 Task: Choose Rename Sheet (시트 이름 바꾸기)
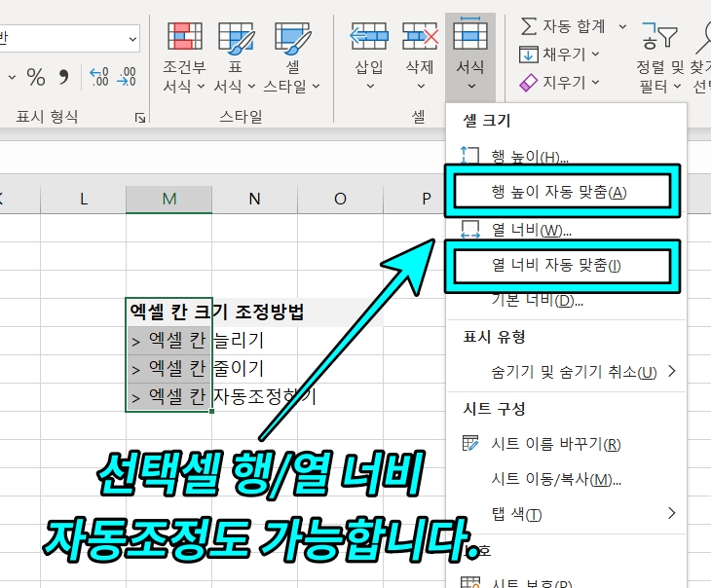pos(566,444)
